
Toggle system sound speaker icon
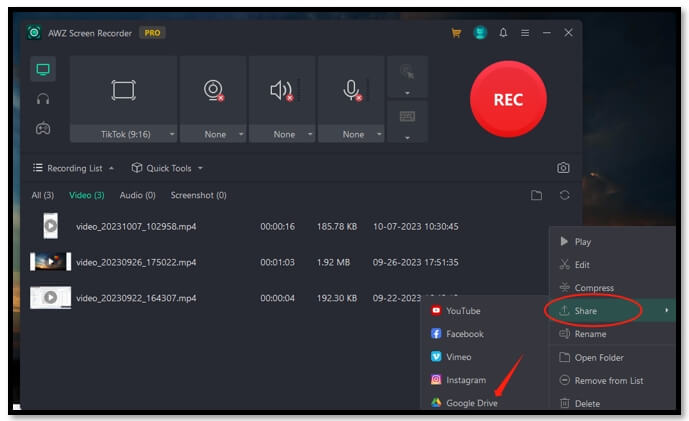coord(282,91)
